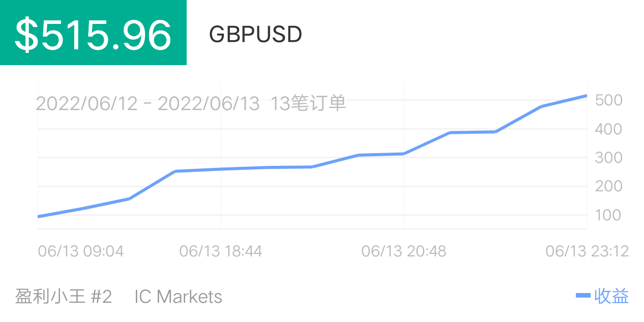Select the 06/13 20:48 axis label
Image resolution: width=644 pixels, height=322 pixels.
404,251
